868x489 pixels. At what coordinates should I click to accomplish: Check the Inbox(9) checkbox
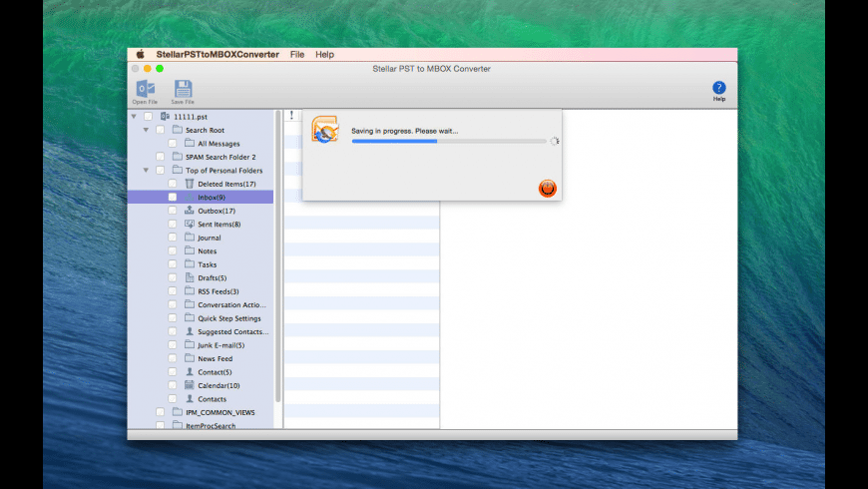pos(173,198)
